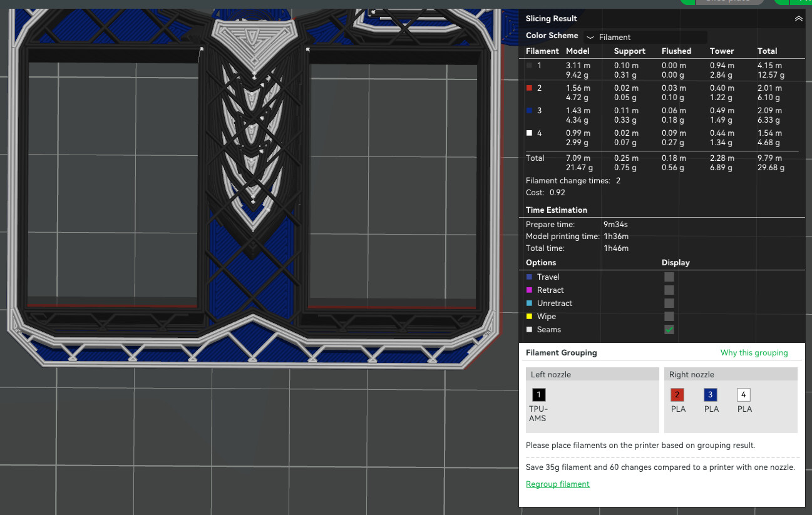
Task: Click Total time value 1h46m
Action: tap(616, 248)
